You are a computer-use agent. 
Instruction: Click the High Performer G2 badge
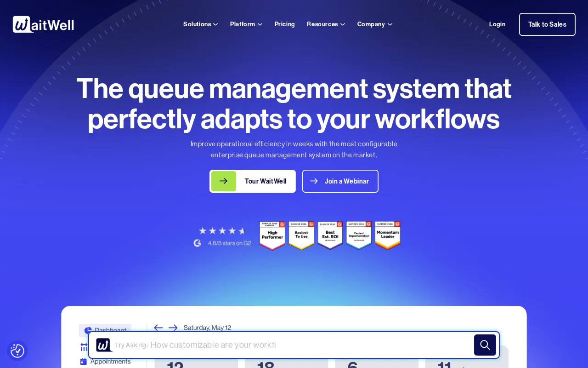(272, 236)
